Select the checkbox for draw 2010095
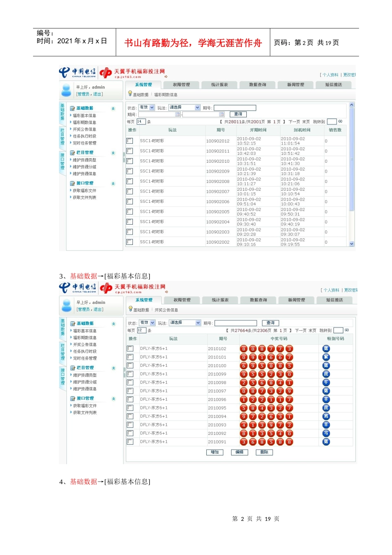This screenshot has width=392, height=555. tap(130, 408)
